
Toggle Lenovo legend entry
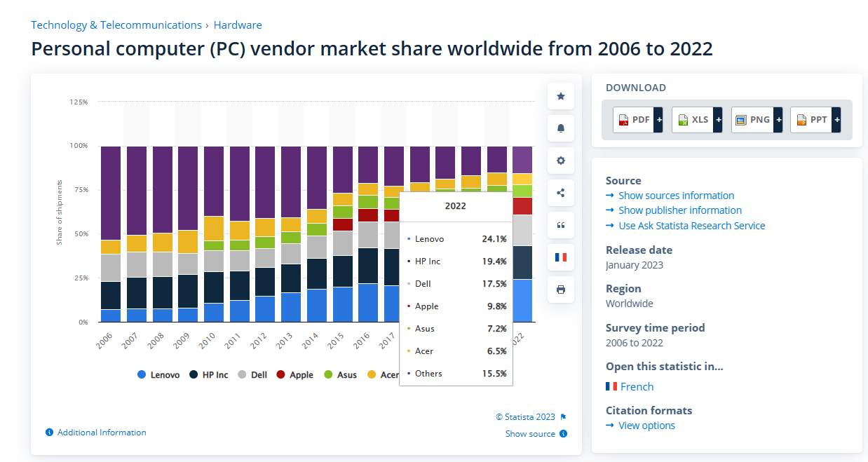pyautogui.click(x=158, y=375)
